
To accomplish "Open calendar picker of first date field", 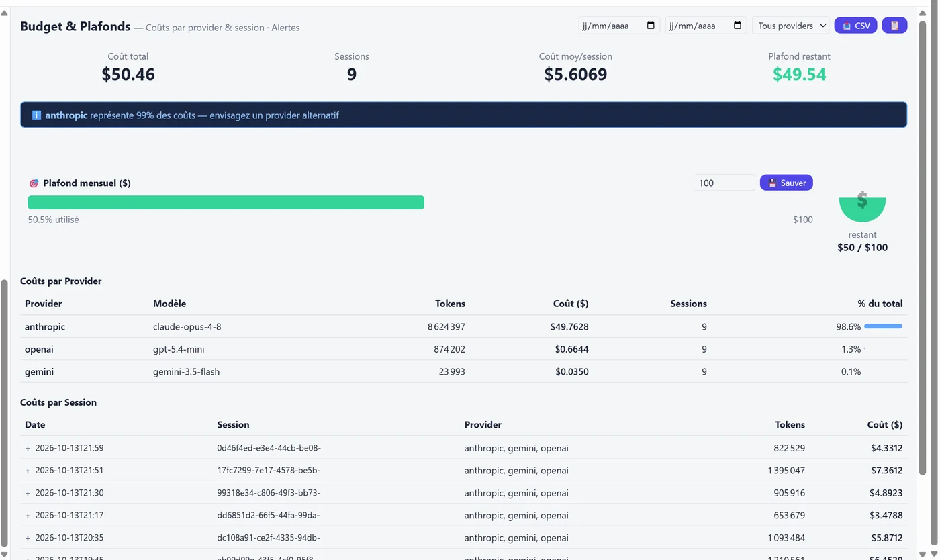I will [651, 26].
